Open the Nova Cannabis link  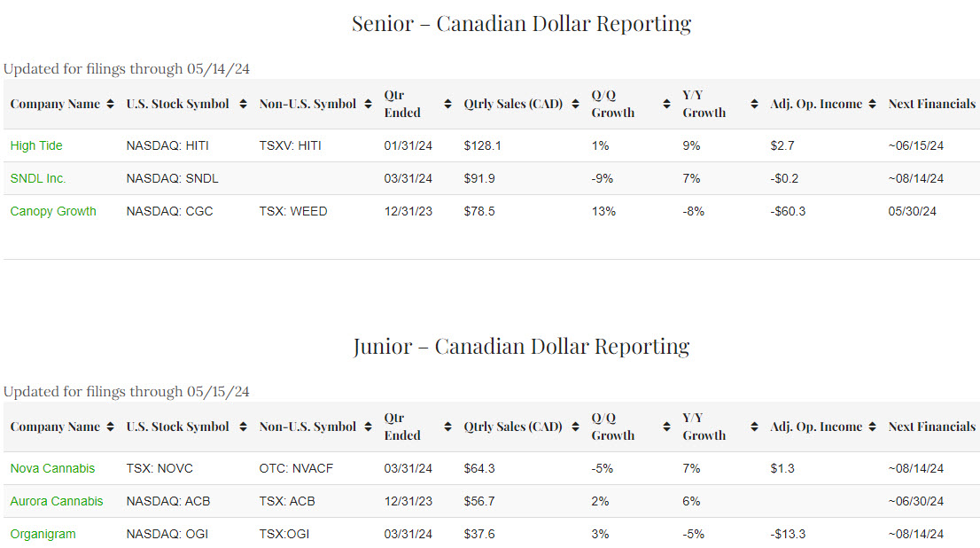[52, 468]
